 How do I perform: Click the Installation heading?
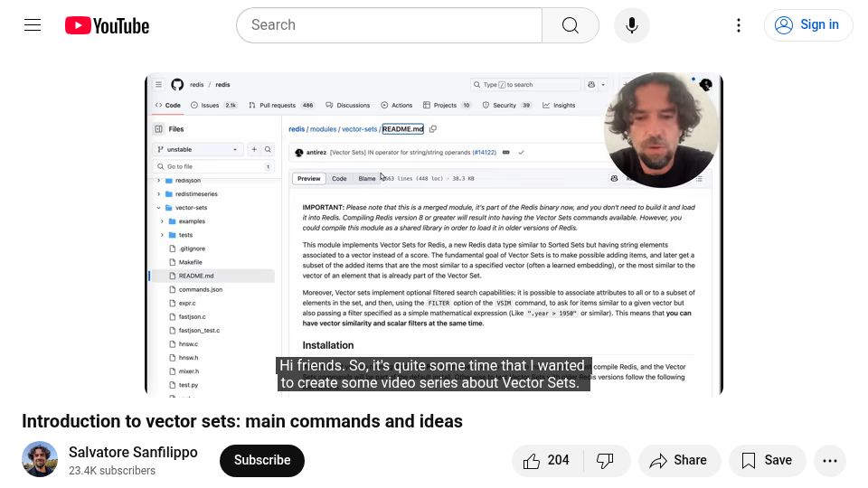pyautogui.click(x=328, y=345)
